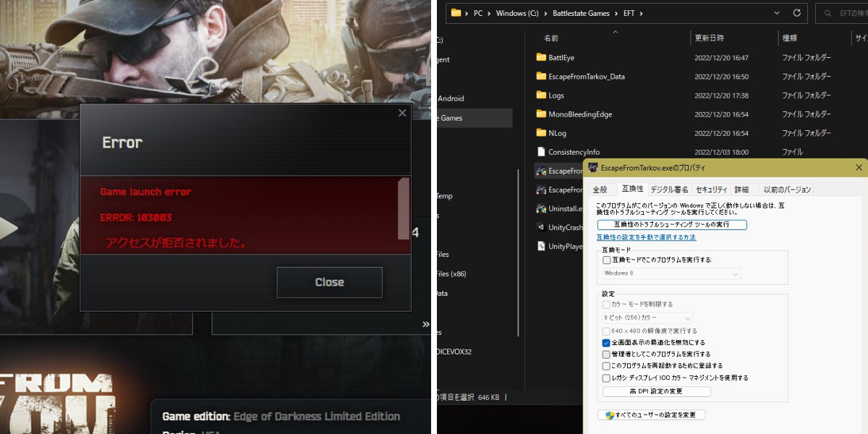Click the EFT search input field

841,13
